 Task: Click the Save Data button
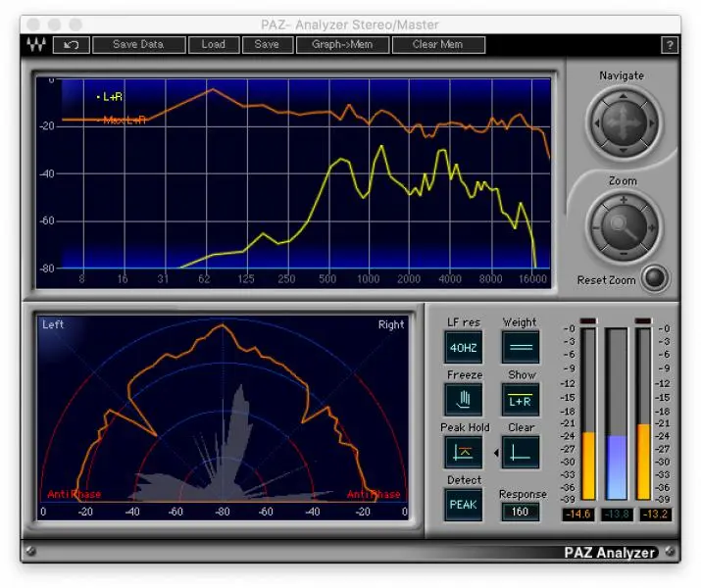pos(138,44)
